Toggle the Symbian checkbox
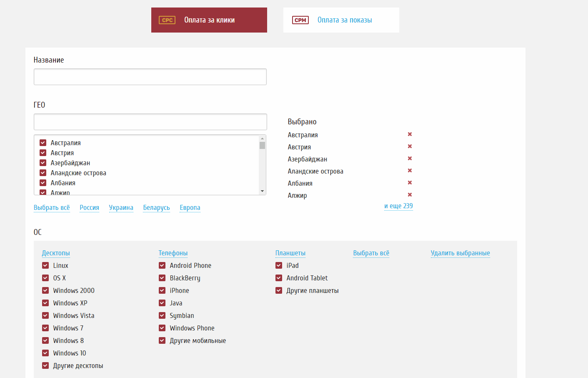588x378 pixels. (x=162, y=315)
